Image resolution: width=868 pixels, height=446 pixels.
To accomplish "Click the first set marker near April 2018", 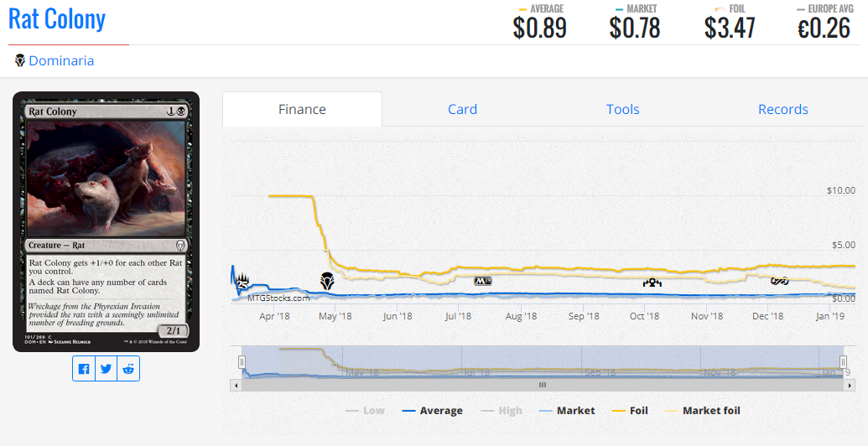I will (242, 281).
